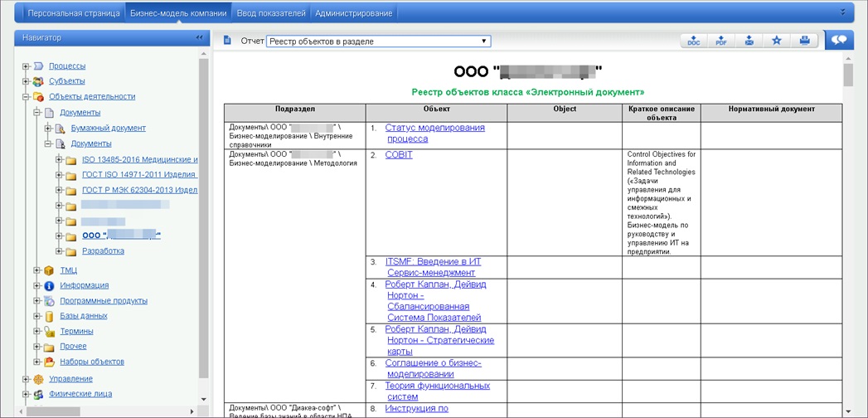Send report by email icon

pyautogui.click(x=749, y=41)
